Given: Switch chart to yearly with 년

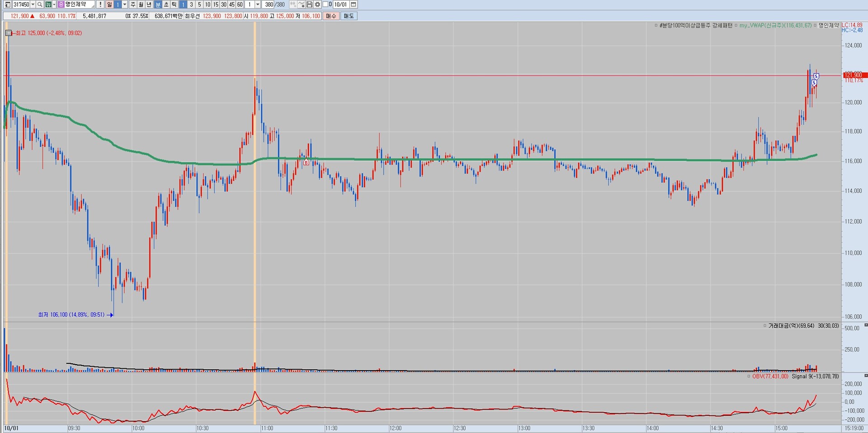Looking at the screenshot, I should (149, 5).
